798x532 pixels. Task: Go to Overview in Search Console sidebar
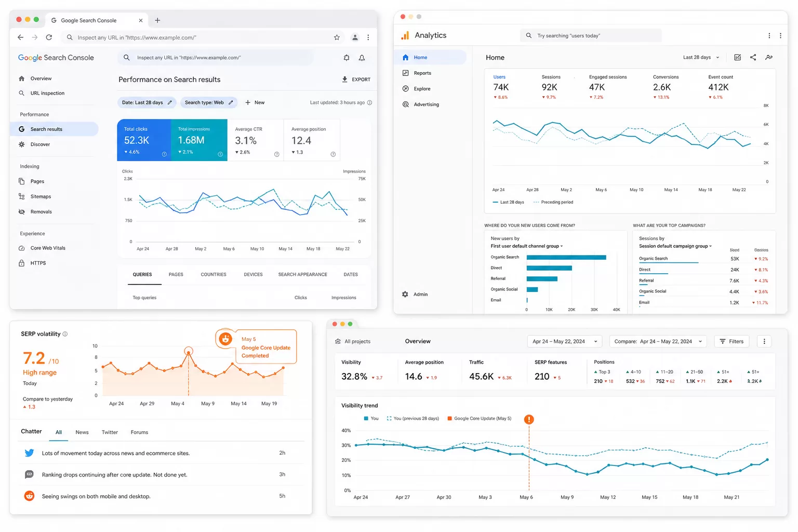pos(41,78)
